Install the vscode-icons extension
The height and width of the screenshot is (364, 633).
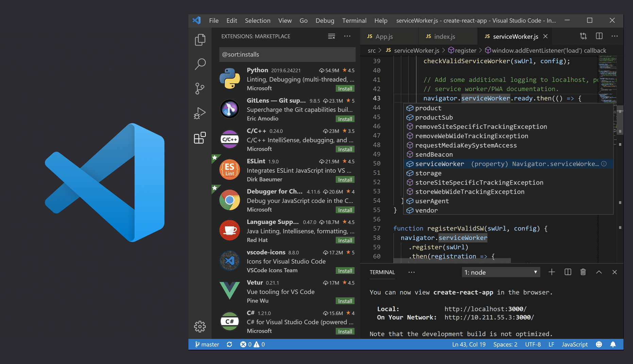(345, 271)
